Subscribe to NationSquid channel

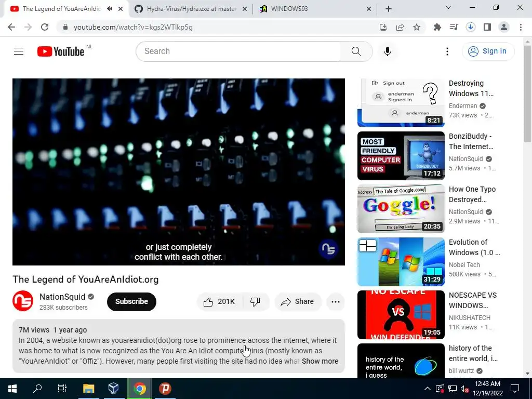[131, 302]
